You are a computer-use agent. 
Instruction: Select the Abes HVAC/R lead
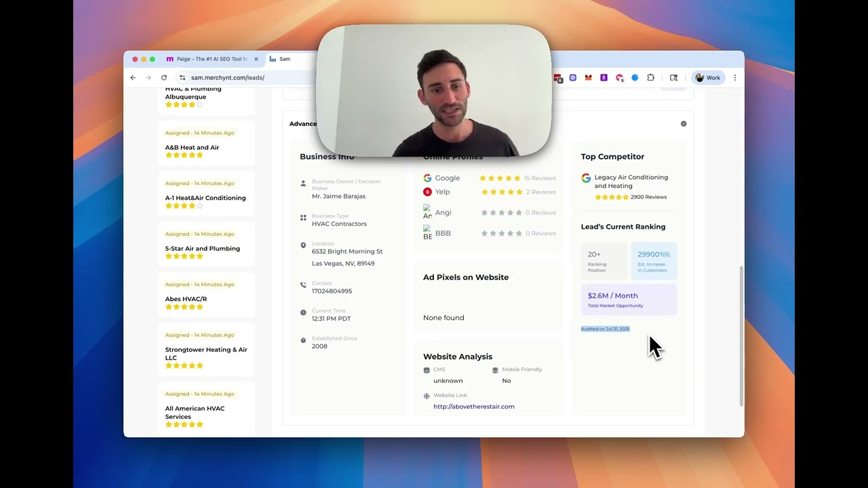coord(186,299)
